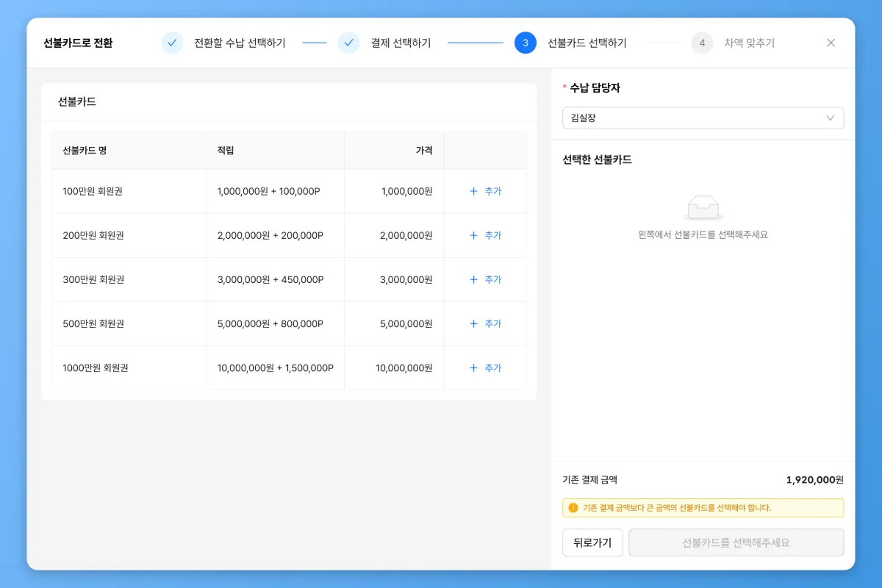Select the 1000만원 회원권 row name
The height and width of the screenshot is (588, 882).
coord(96,367)
